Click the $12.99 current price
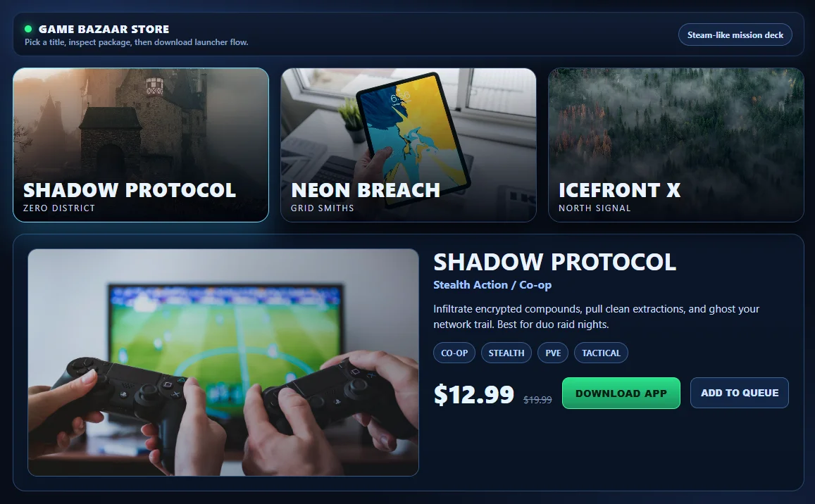 pos(474,394)
